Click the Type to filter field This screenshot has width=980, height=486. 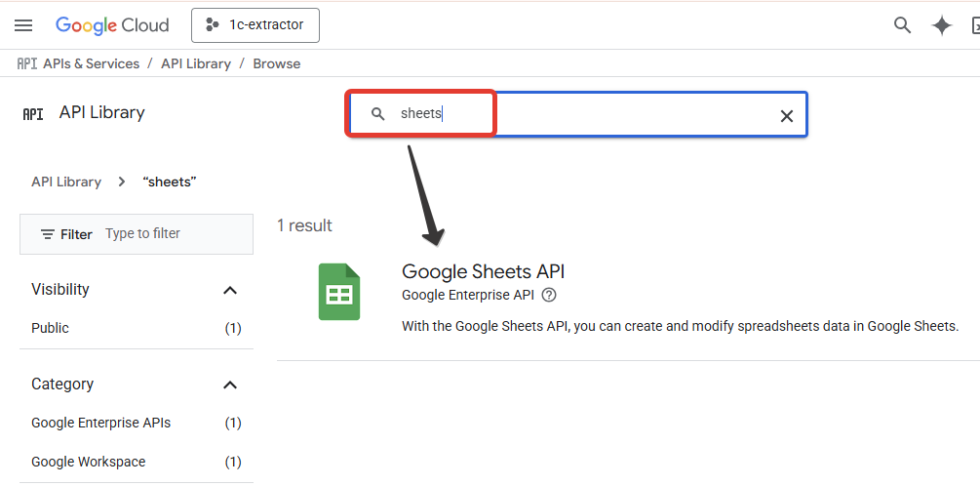coord(166,234)
